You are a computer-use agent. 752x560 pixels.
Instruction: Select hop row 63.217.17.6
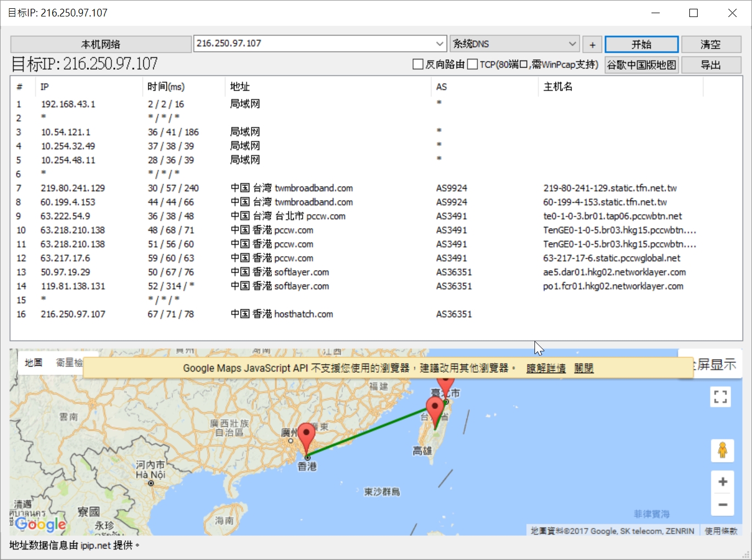[x=376, y=258]
